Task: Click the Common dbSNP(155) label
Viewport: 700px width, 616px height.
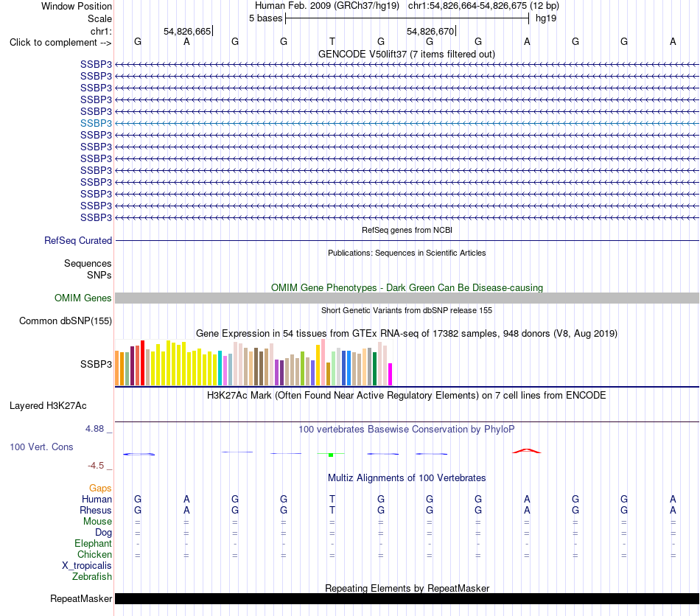Action: [x=66, y=321]
